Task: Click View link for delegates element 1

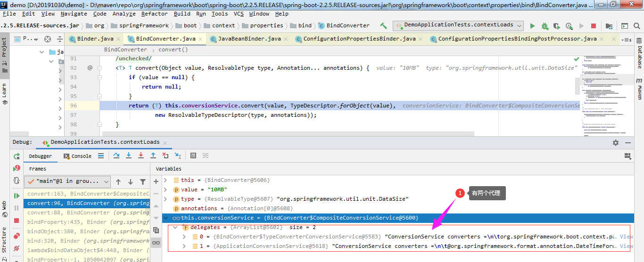Action: (627, 246)
